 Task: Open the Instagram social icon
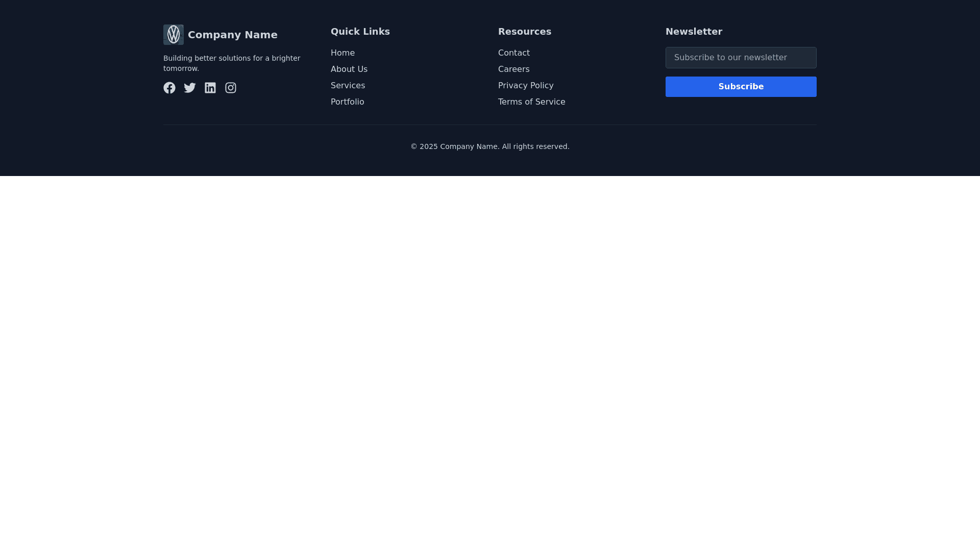coord(231,88)
